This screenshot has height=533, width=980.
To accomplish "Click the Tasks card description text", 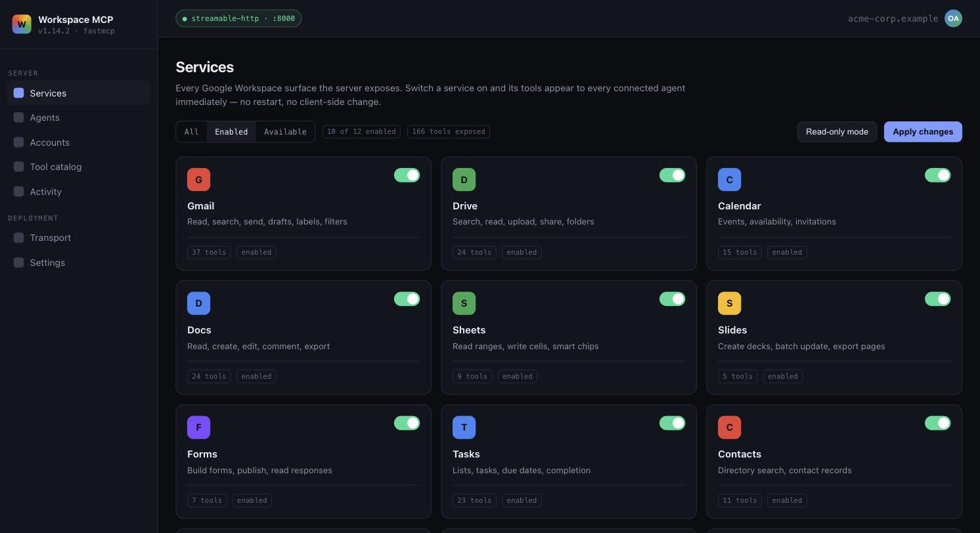I will click(522, 470).
